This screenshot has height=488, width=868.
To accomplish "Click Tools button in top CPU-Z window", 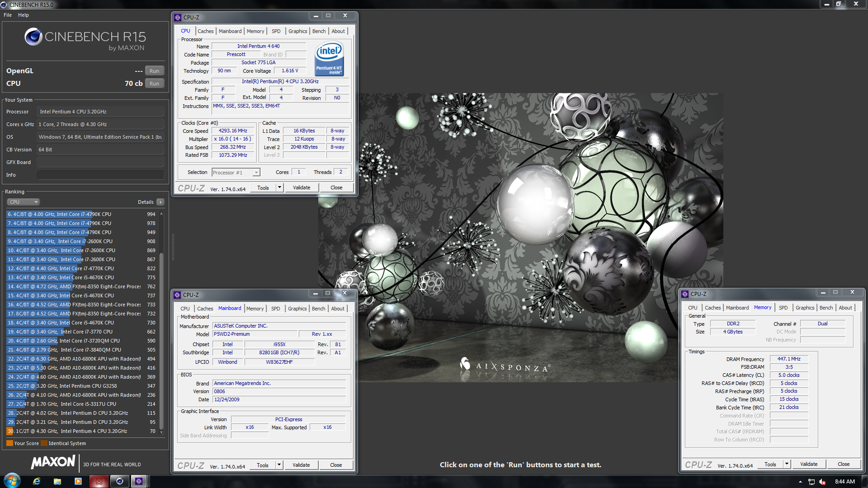I will pyautogui.click(x=263, y=188).
